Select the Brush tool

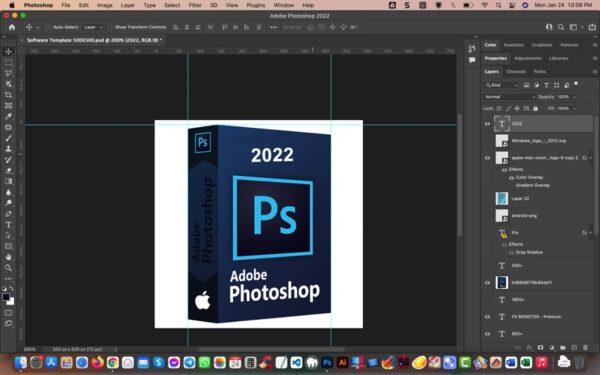8,138
